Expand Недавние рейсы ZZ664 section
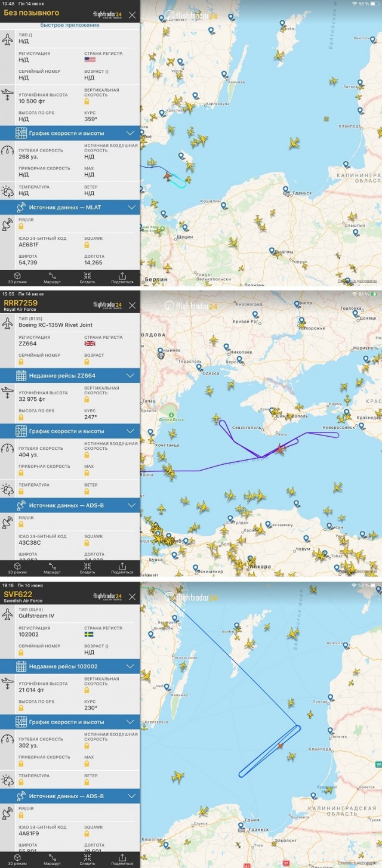The image size is (382, 868). pyautogui.click(x=70, y=375)
